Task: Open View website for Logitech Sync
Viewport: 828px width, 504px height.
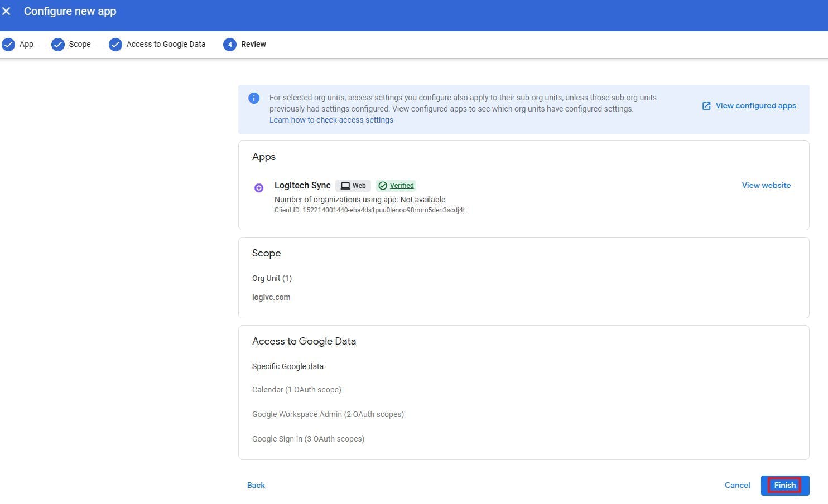Action: tap(766, 185)
